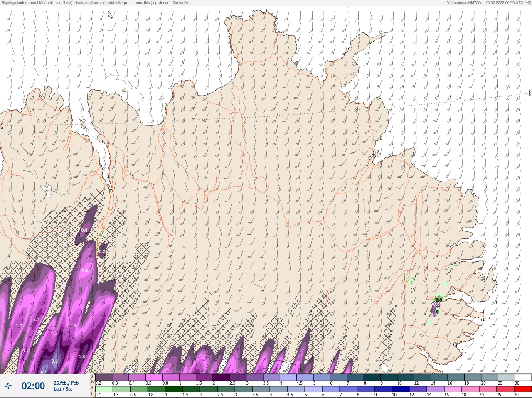Image resolution: width=532 pixels, height=398 pixels.
Task: Click the Veðurstofan logo icon beside the time
Action: (x=8, y=386)
